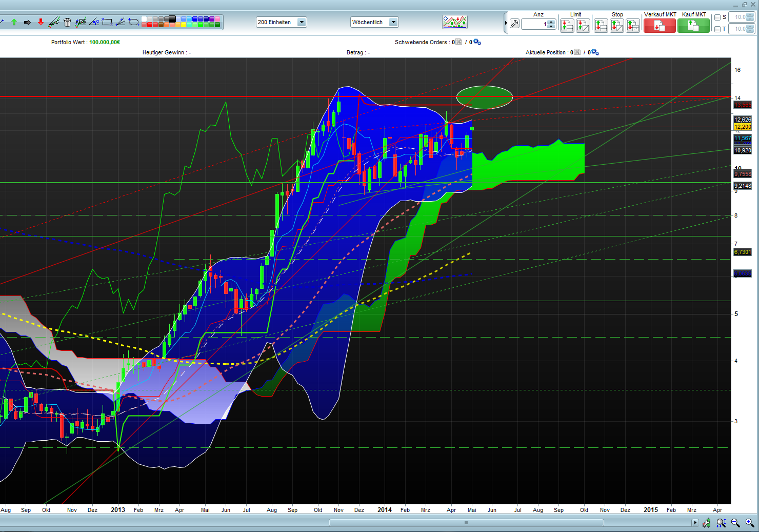Image resolution: width=759 pixels, height=532 pixels.
Task: Click the zoom-to-fit magnifier with arrows
Action: 721,523
